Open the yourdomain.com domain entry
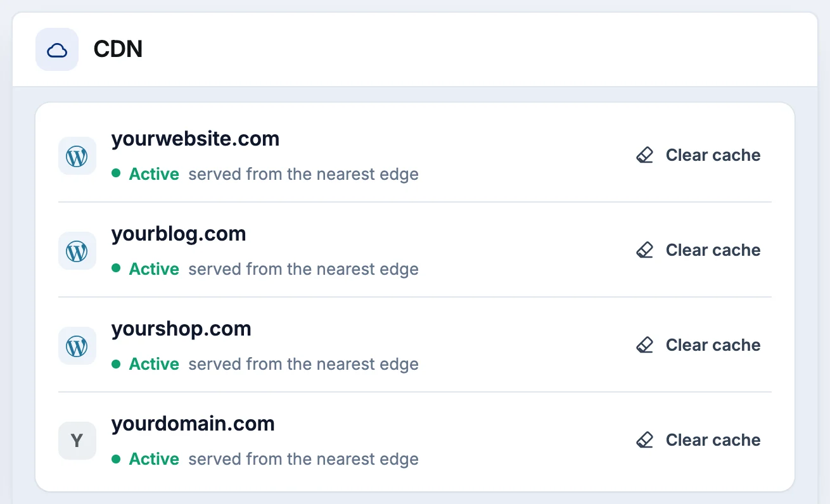This screenshot has width=830, height=504. (x=193, y=424)
